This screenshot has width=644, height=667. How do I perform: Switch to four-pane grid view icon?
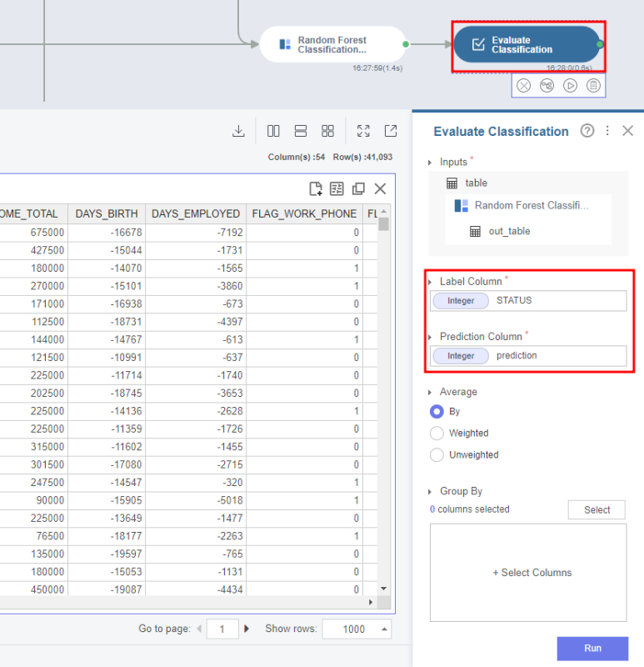tap(327, 131)
